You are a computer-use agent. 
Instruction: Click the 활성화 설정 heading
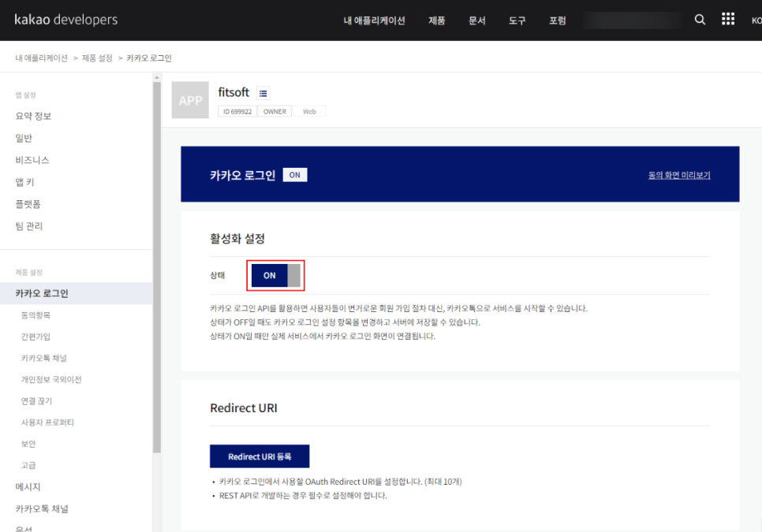click(x=237, y=238)
